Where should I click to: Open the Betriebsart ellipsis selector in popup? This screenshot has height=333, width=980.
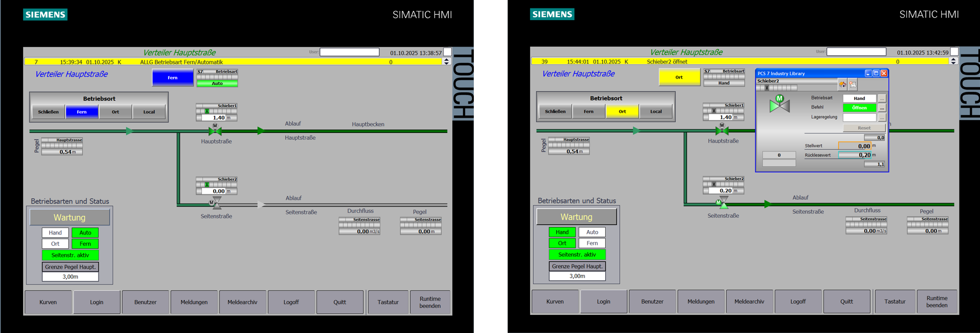pyautogui.click(x=882, y=98)
